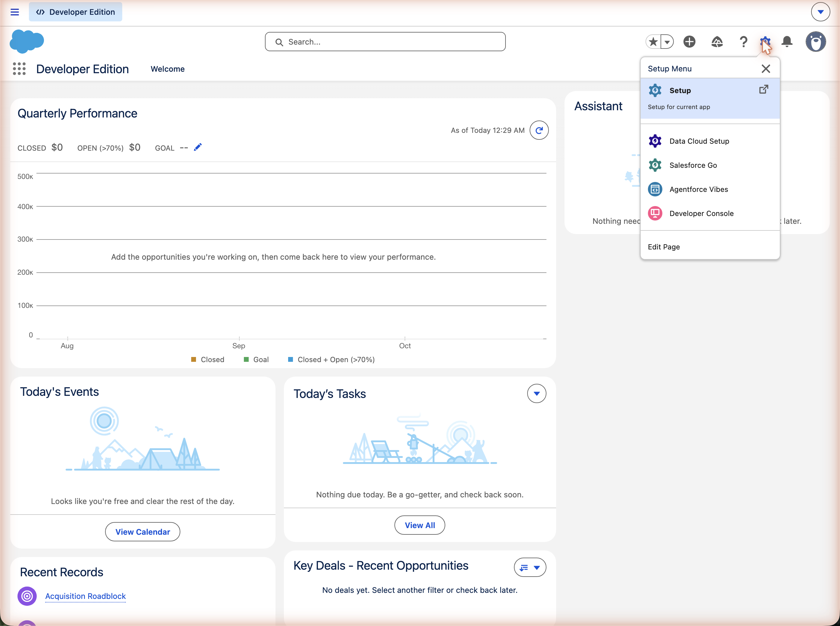Viewport: 840px width, 626px height.
Task: Click the Setup gear icon in header
Action: (765, 42)
